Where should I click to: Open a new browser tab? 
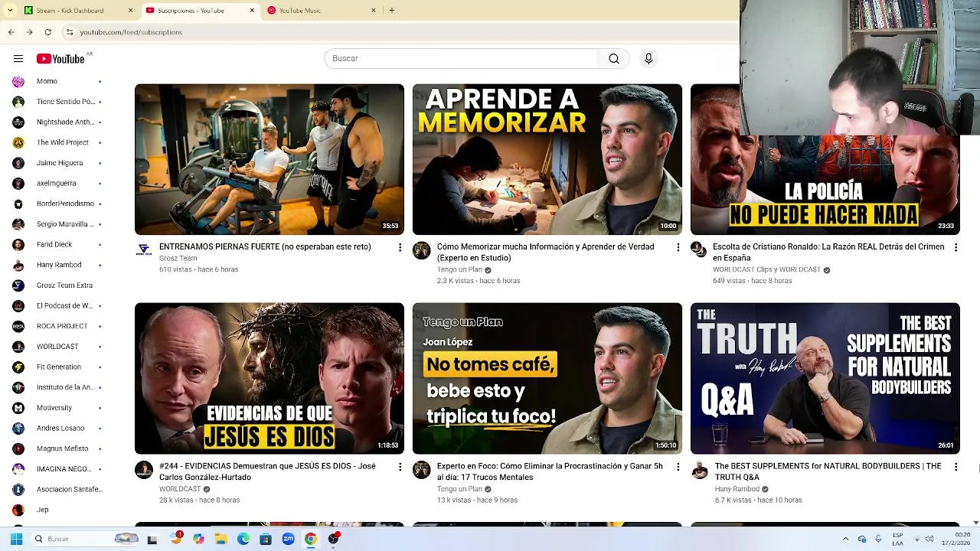392,11
